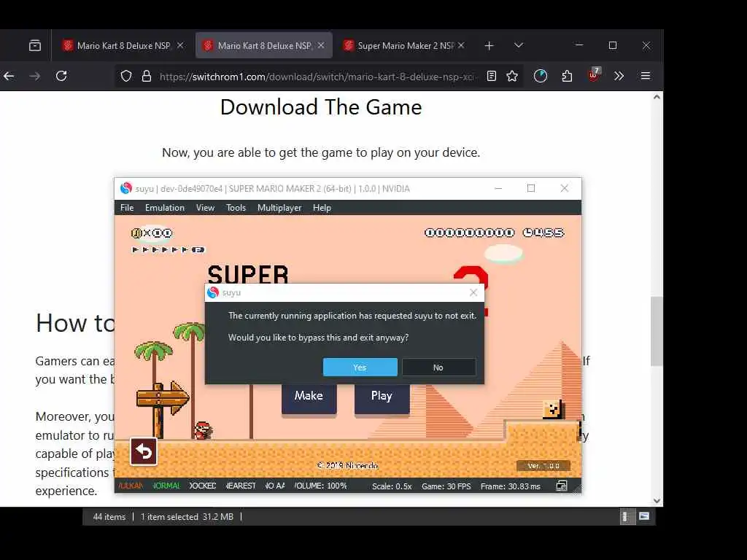The height and width of the screenshot is (560, 747).
Task: Click the Make button in Super Mario Maker 2
Action: point(309,396)
